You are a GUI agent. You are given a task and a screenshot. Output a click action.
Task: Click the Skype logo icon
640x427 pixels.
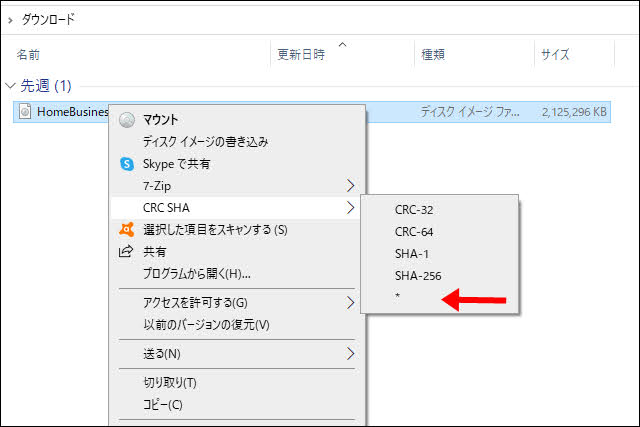(x=127, y=164)
